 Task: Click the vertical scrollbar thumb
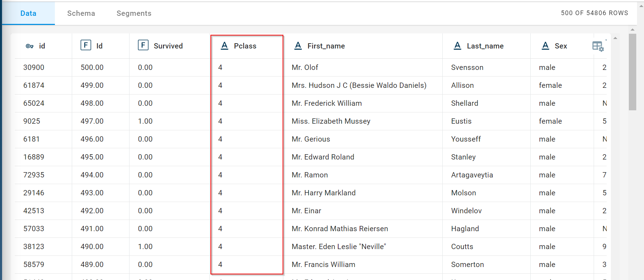632,72
